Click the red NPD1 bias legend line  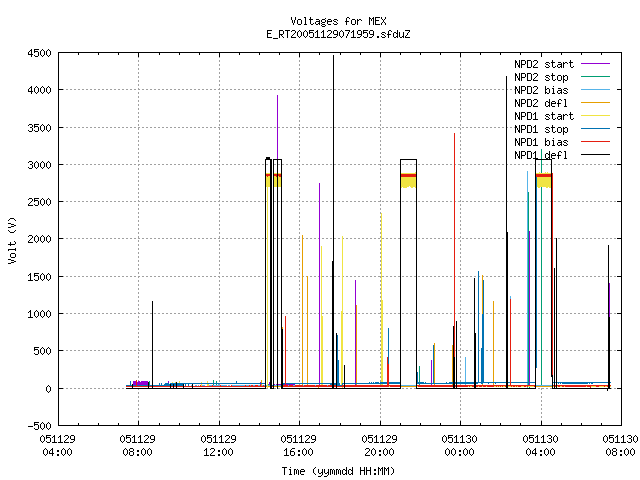(x=596, y=142)
